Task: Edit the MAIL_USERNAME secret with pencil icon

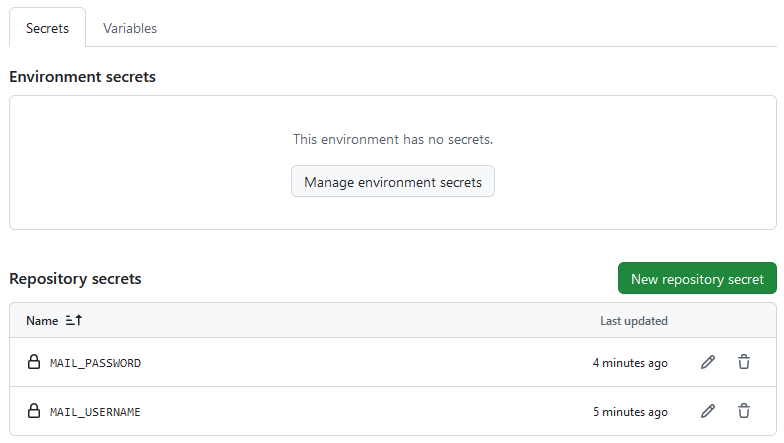Action: tap(708, 411)
